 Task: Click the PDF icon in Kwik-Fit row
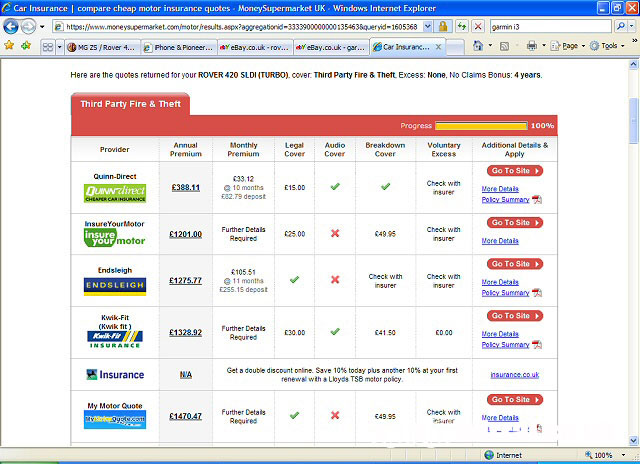click(x=537, y=344)
